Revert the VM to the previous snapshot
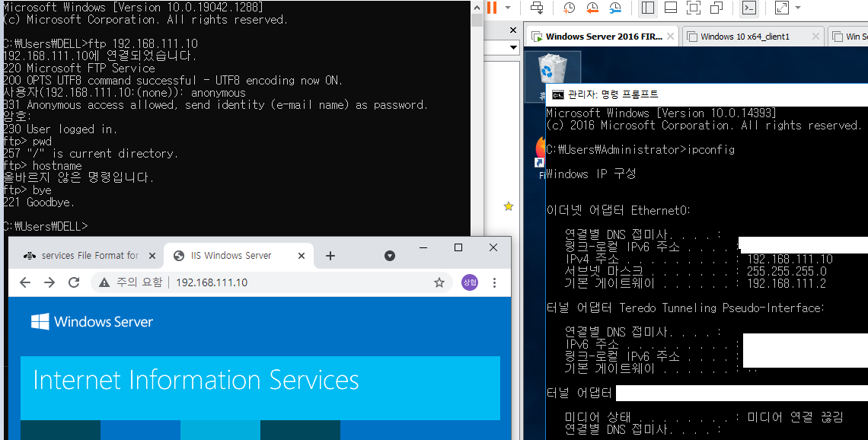 592,8
